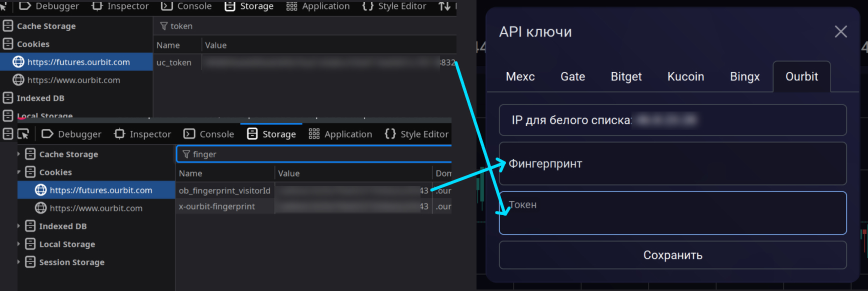Click the lower table's Value column header
Viewport: 868px width, 291px height.
click(288, 173)
